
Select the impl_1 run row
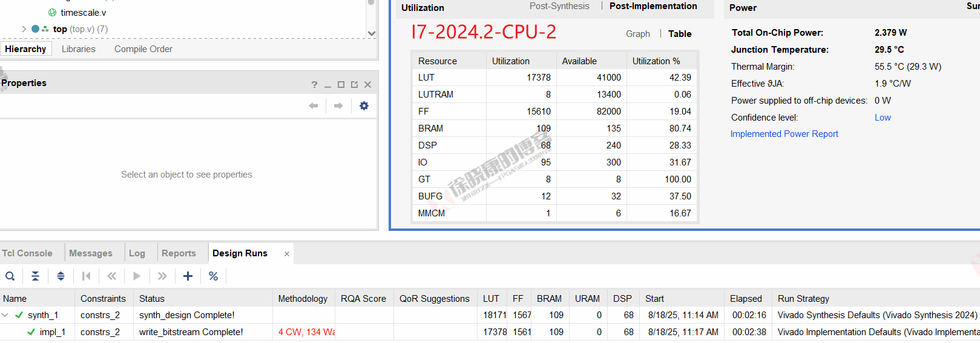click(490, 332)
